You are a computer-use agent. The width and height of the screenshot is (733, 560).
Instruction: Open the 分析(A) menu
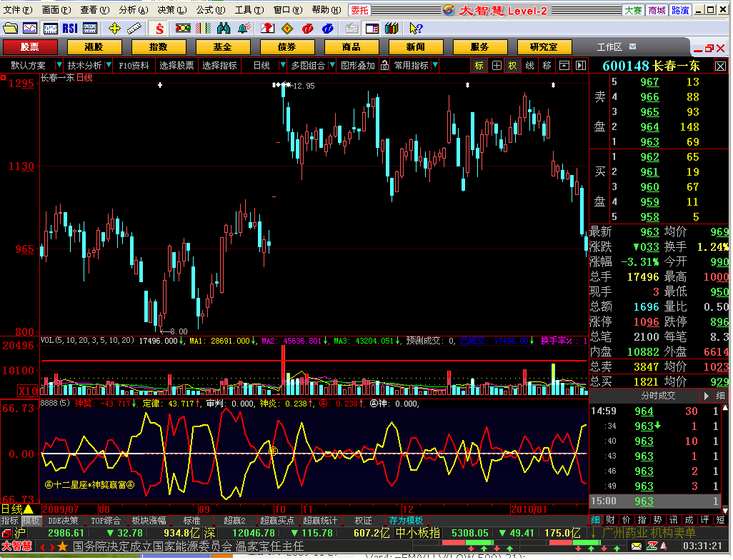(x=133, y=10)
